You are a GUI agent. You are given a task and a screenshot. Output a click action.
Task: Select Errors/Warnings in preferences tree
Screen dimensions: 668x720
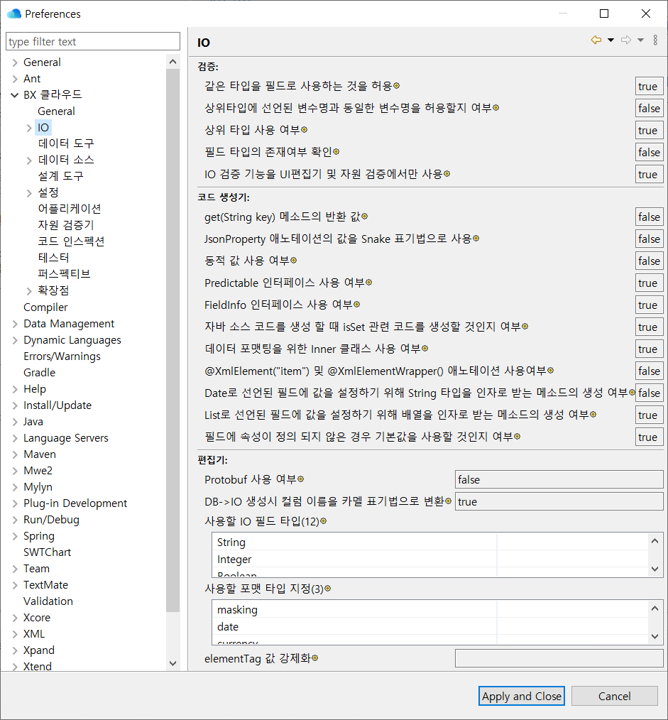pos(62,356)
